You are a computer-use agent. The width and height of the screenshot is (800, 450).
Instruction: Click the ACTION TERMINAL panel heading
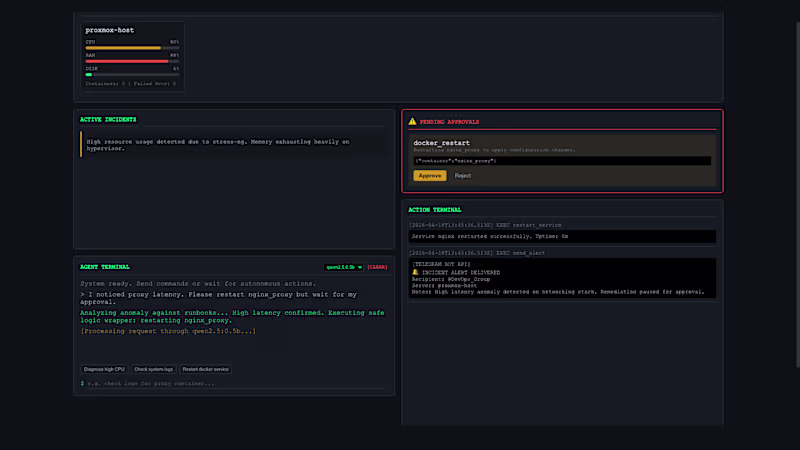pos(435,210)
